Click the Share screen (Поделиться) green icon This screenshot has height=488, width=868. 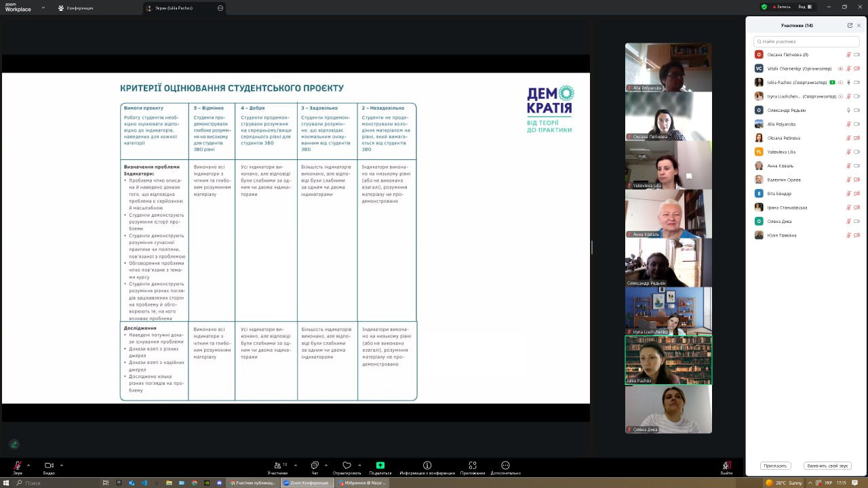[x=380, y=466]
